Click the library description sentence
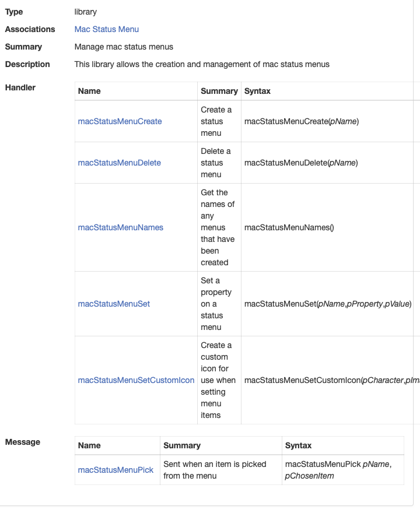This screenshot has height=513, width=420. tap(202, 64)
